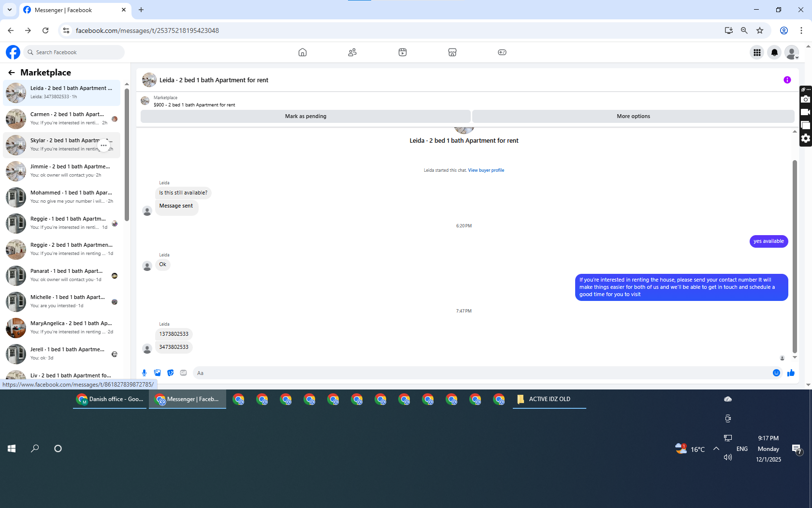The height and width of the screenshot is (508, 812).
Task: Click the volume icon in system tray
Action: coord(728,457)
